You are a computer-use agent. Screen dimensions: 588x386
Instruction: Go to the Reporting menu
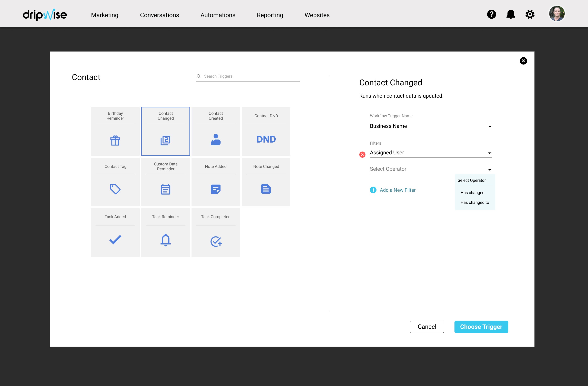pos(270,15)
